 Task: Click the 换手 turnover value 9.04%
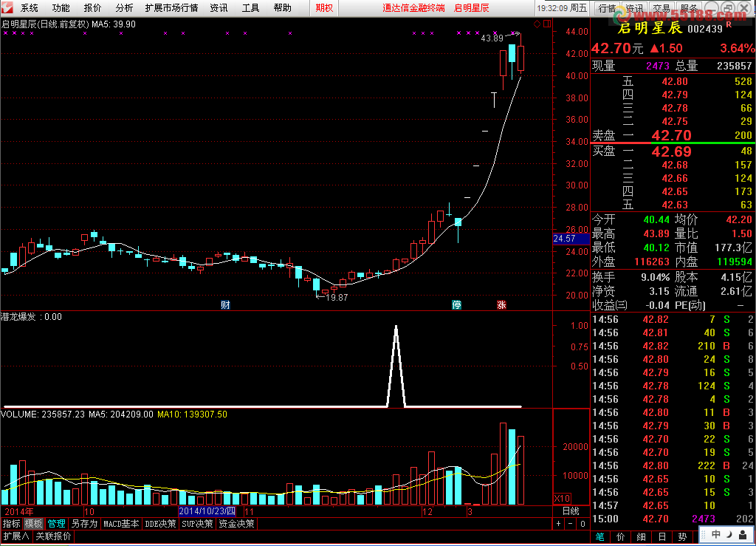pyautogui.click(x=655, y=277)
